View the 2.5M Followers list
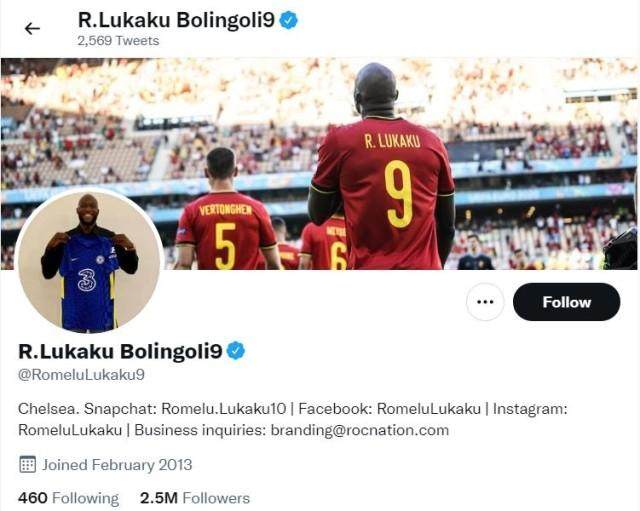This screenshot has height=511, width=640. [195, 498]
